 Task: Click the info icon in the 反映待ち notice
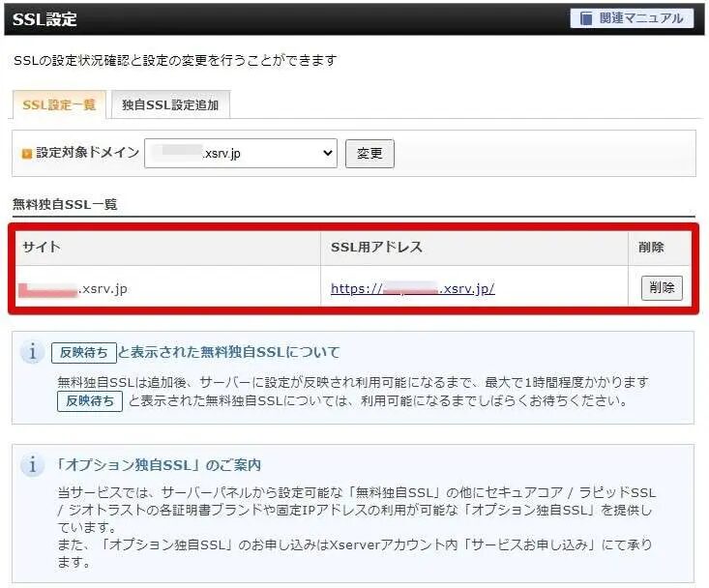33,352
